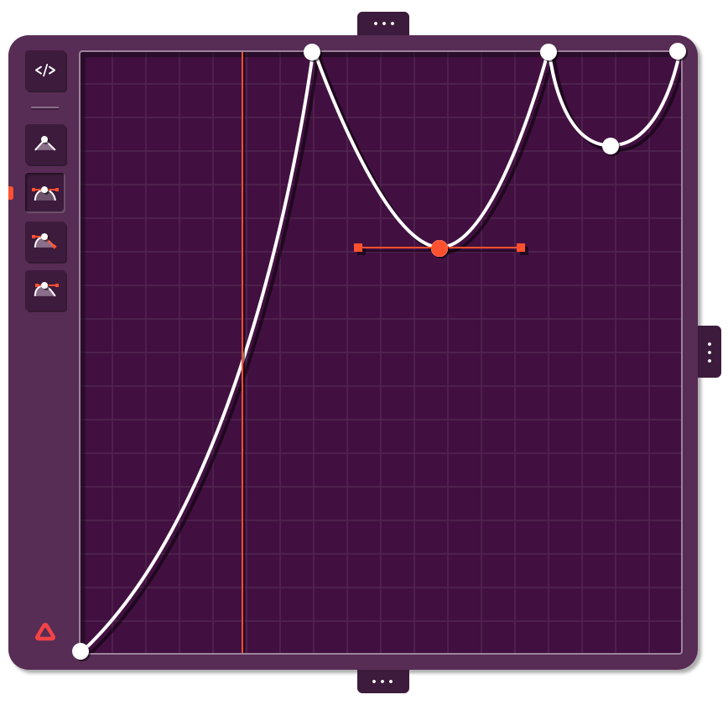Screen dimensions: 728x705
Task: Expand the bottom three-dot panel tab
Action: (383, 681)
